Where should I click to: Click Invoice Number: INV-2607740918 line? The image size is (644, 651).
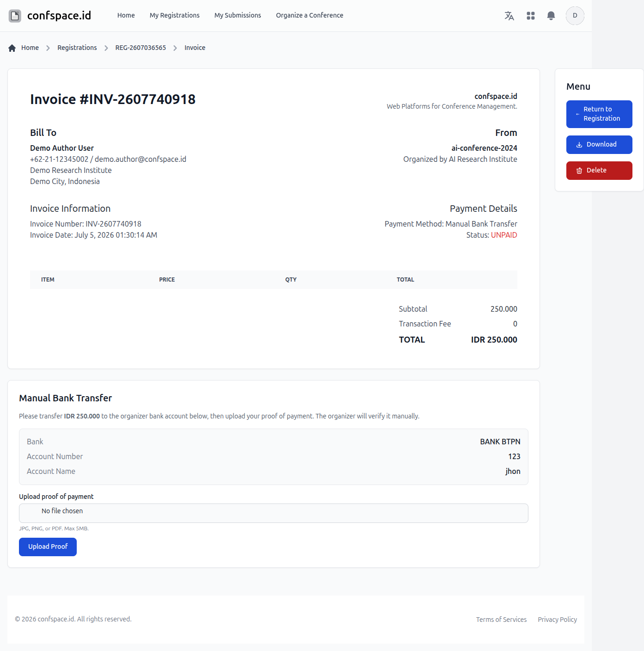(x=86, y=224)
